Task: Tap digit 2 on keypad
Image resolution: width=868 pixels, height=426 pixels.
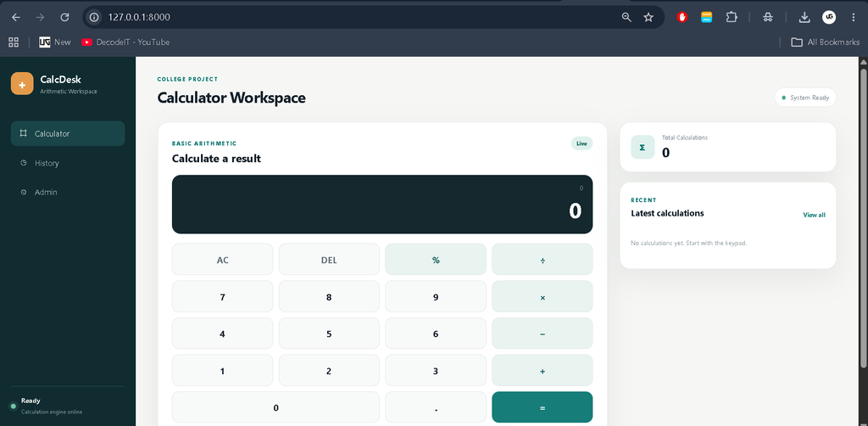Action: 329,371
